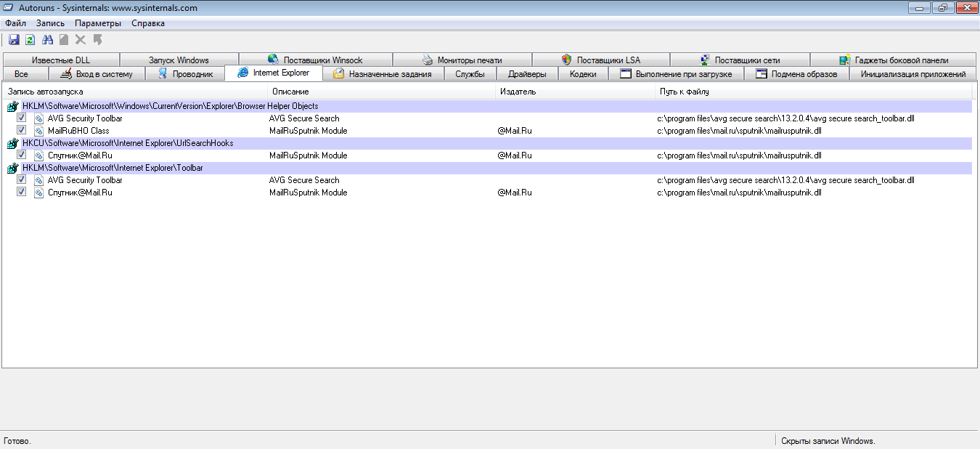The height and width of the screenshot is (449, 980).
Task: Click the registry icon of Internet Explorer\Toolbar key
Action: point(12,169)
